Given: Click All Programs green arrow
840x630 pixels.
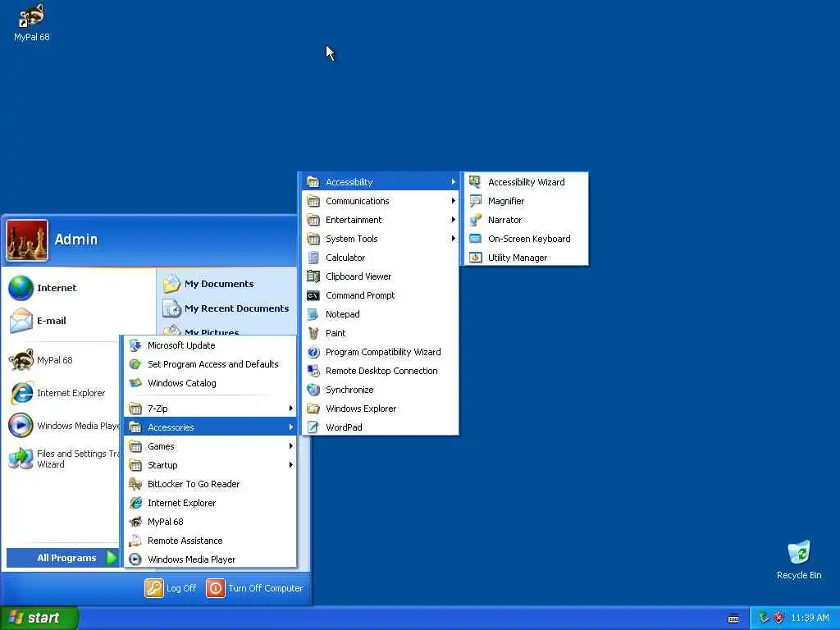Looking at the screenshot, I should pyautogui.click(x=112, y=558).
